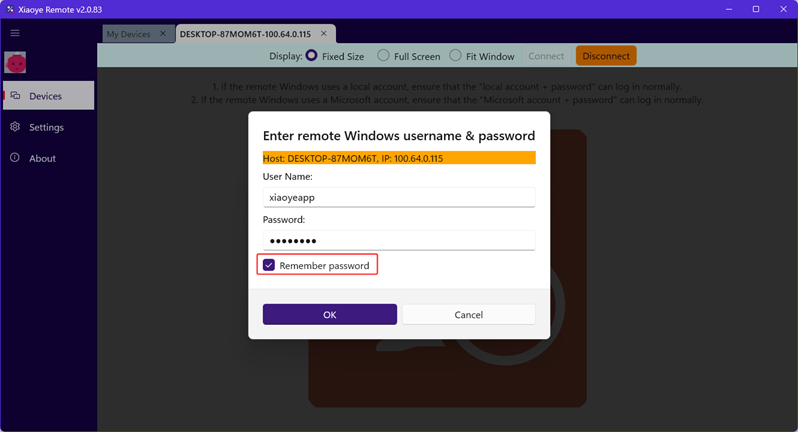Close the My Devices tab
The height and width of the screenshot is (432, 798).
click(163, 34)
